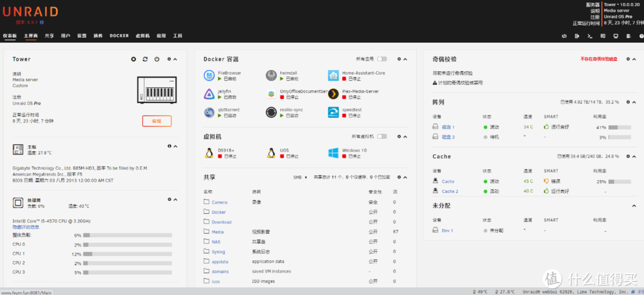Click the resilio-sync container icon
Image resolution: width=644 pixels, height=295 pixels.
pos(271,112)
